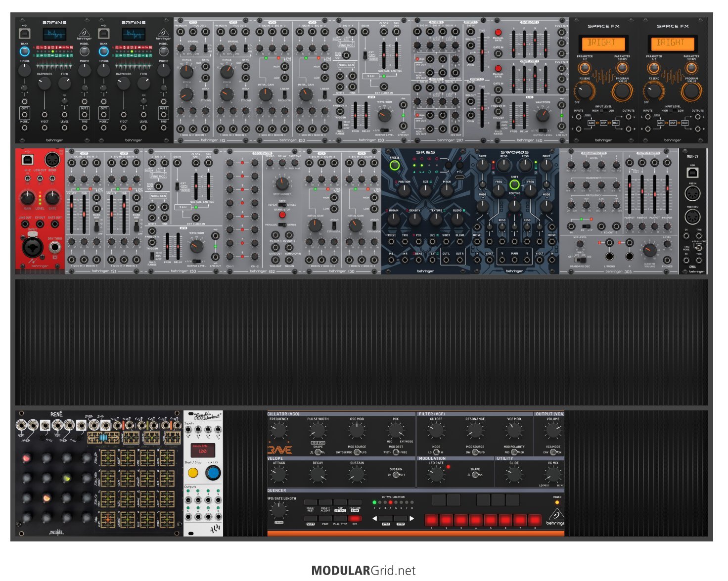This screenshot has height=581, width=728.
Task: Click the channel 4 fader on the 305 Output Mixer
Action: click(x=667, y=193)
